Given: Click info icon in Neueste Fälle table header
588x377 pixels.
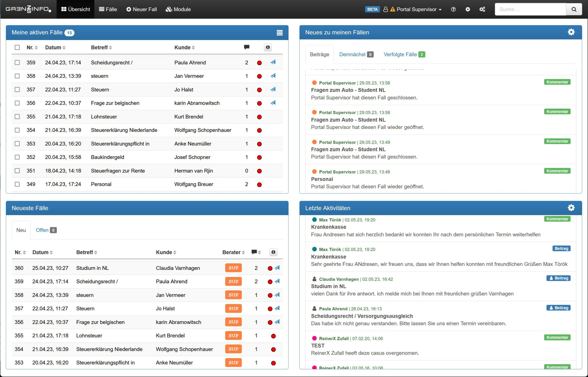Looking at the screenshot, I should pyautogui.click(x=273, y=252).
